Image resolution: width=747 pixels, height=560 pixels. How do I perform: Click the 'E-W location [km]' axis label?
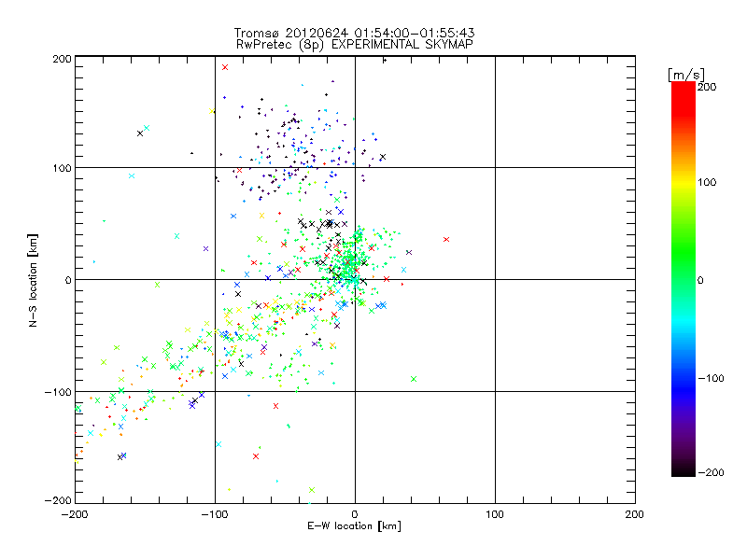tap(354, 526)
